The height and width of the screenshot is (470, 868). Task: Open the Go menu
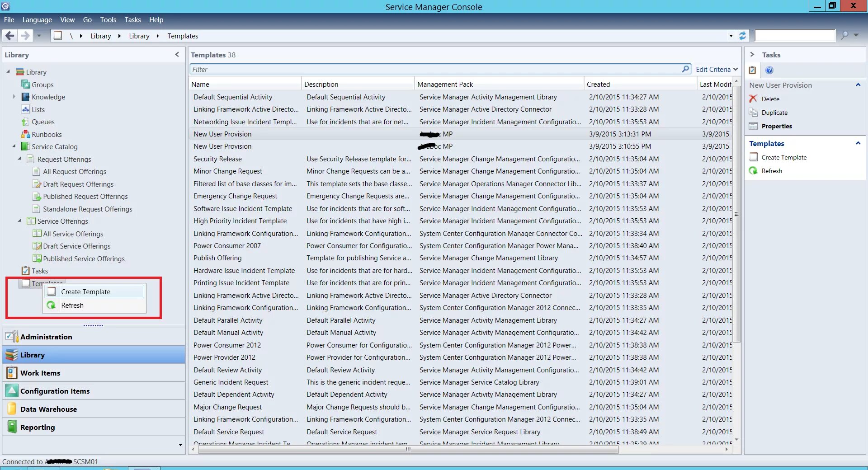[87, 20]
